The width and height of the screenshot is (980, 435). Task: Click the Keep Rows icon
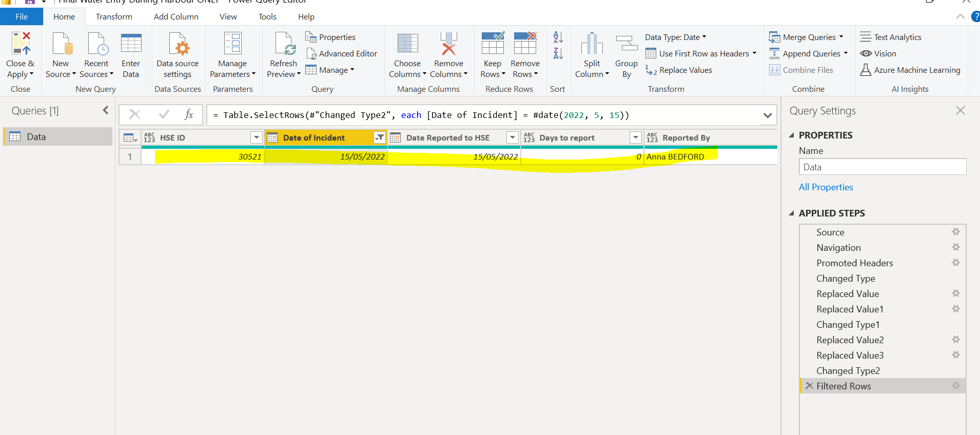[493, 43]
